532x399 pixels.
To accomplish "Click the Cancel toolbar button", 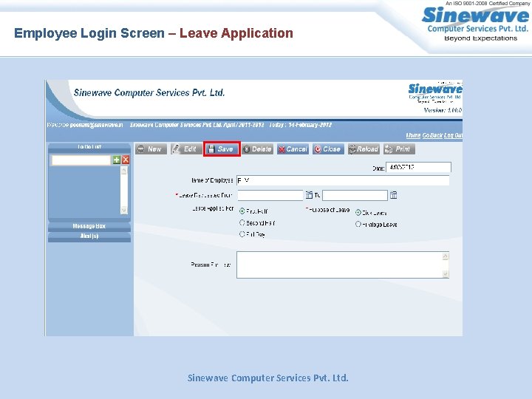I will 293,149.
